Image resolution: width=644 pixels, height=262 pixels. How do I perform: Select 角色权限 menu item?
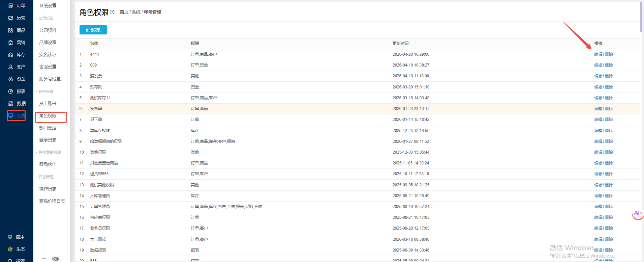coord(48,116)
